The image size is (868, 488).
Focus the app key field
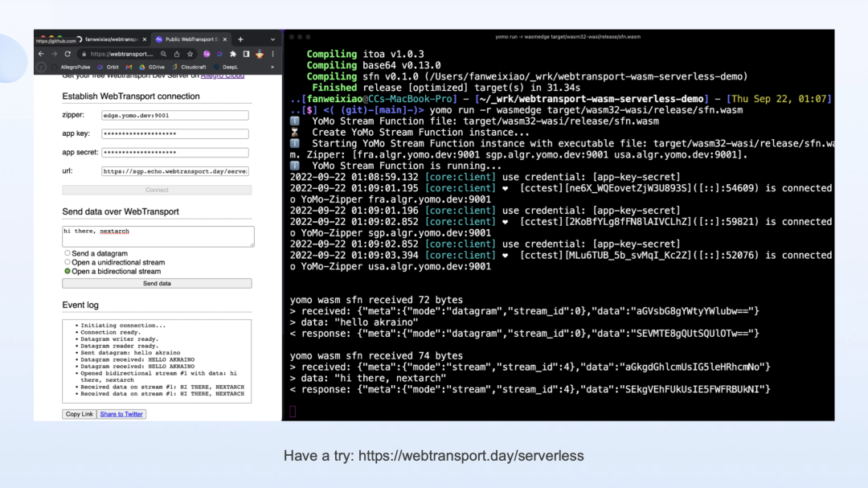tap(175, 133)
